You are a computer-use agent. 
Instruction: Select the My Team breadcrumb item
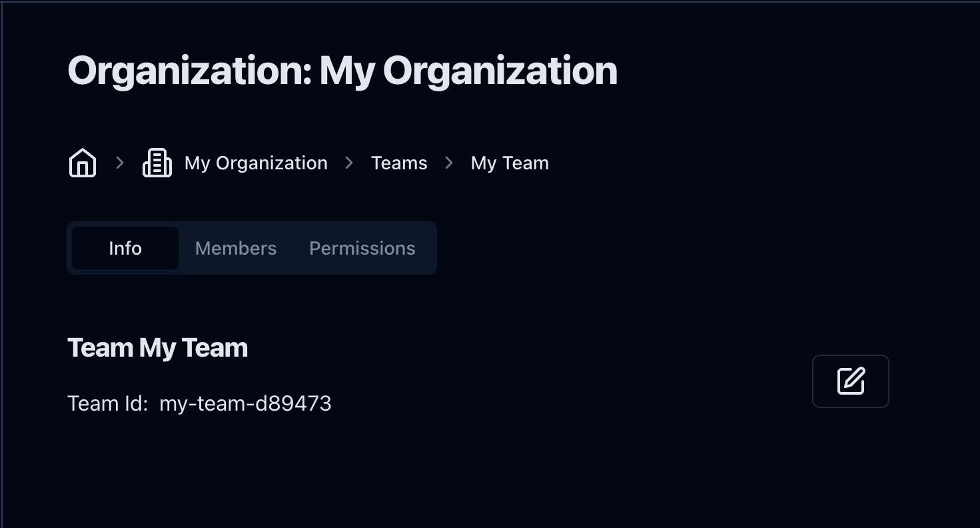click(510, 163)
